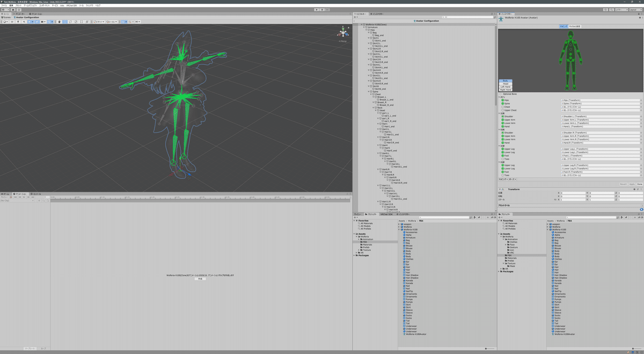This screenshot has height=354, width=644.
Task: Open the ゲームオブジェクト menu
Action: [x=30, y=5]
